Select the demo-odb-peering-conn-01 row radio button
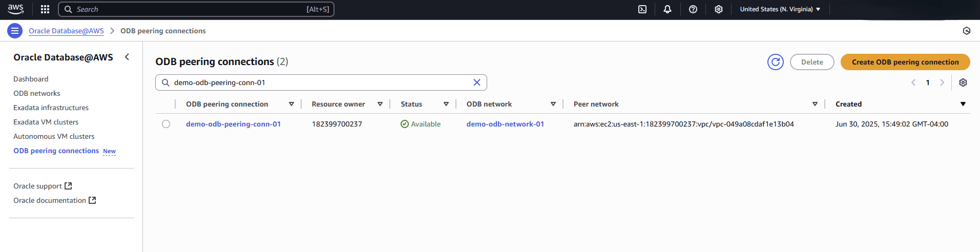The width and height of the screenshot is (980, 252). 166,124
